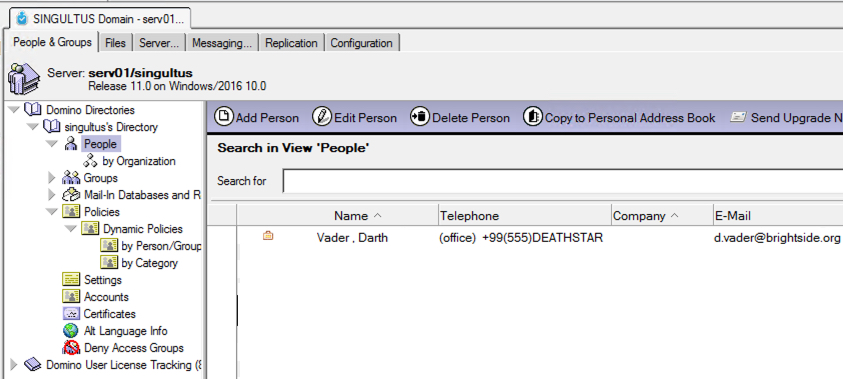Expand the Groups tree node

[52, 177]
